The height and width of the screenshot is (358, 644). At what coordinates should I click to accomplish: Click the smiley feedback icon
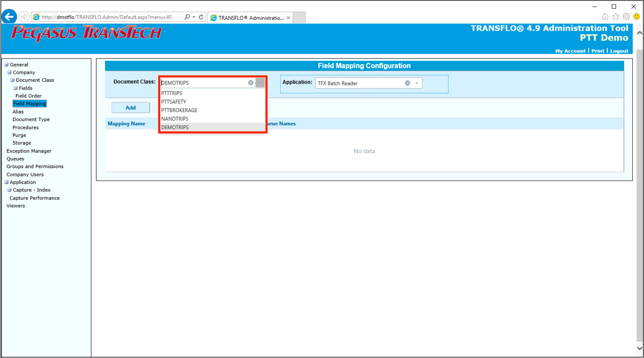point(636,17)
